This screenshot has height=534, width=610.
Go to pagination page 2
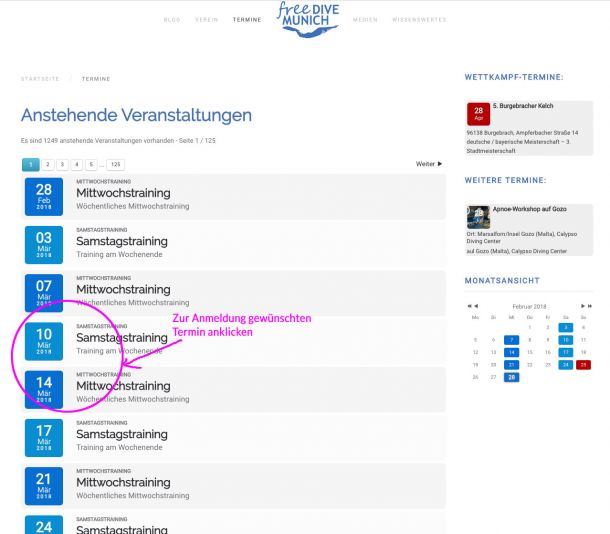pyautogui.click(x=47, y=163)
